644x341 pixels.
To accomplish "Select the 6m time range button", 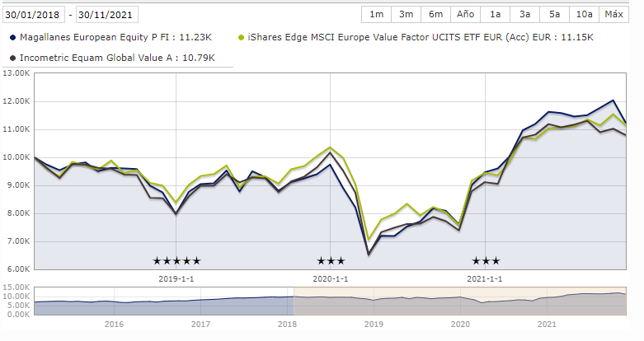I will click(435, 14).
